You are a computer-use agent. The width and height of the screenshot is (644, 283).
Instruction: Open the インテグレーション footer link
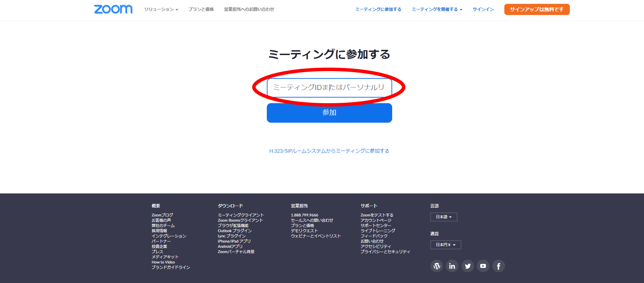click(169, 236)
